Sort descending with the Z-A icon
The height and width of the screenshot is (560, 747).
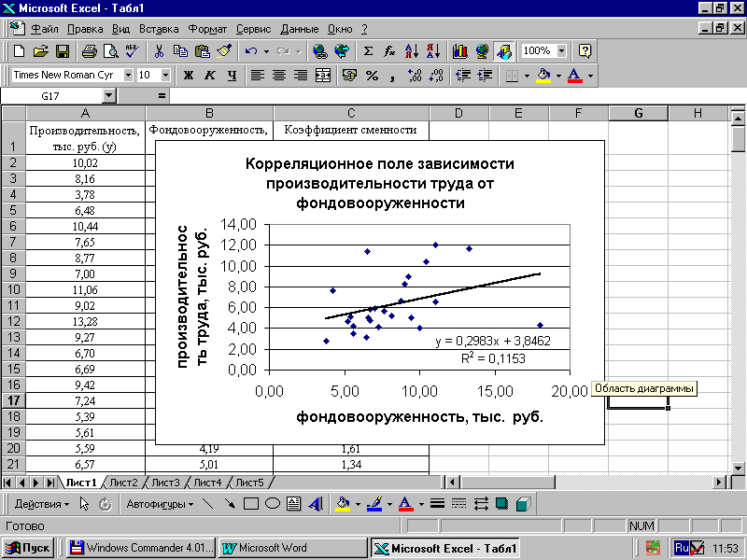click(433, 51)
